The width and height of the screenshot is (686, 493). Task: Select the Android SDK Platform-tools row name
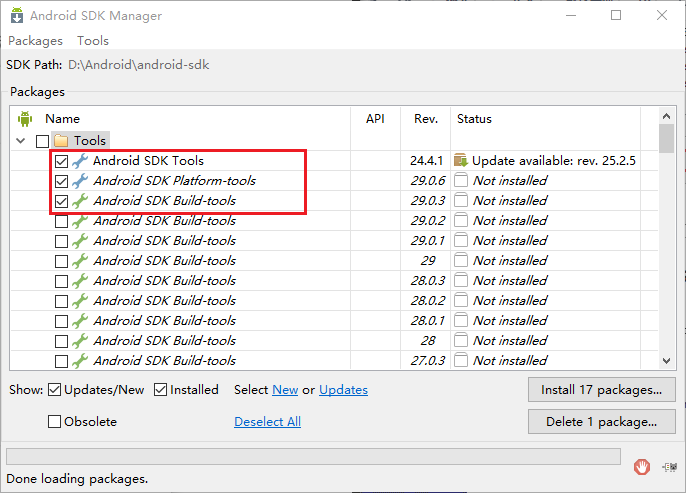(174, 181)
